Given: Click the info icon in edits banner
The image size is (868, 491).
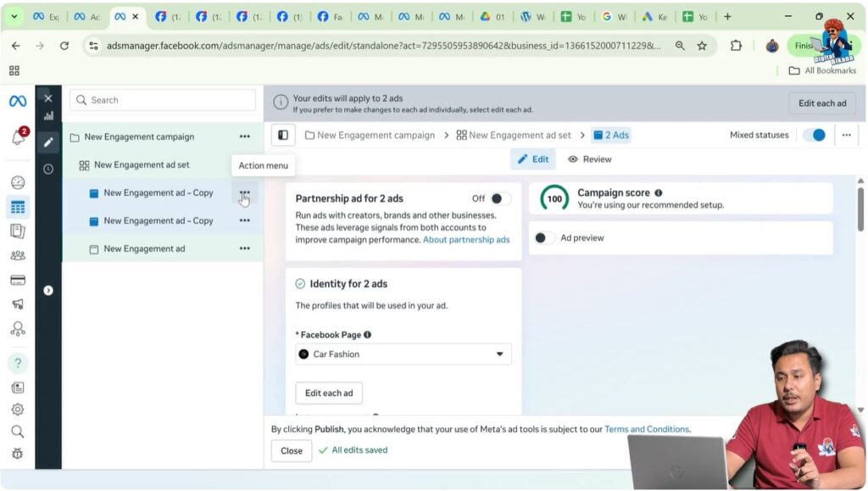Looking at the screenshot, I should pos(281,102).
